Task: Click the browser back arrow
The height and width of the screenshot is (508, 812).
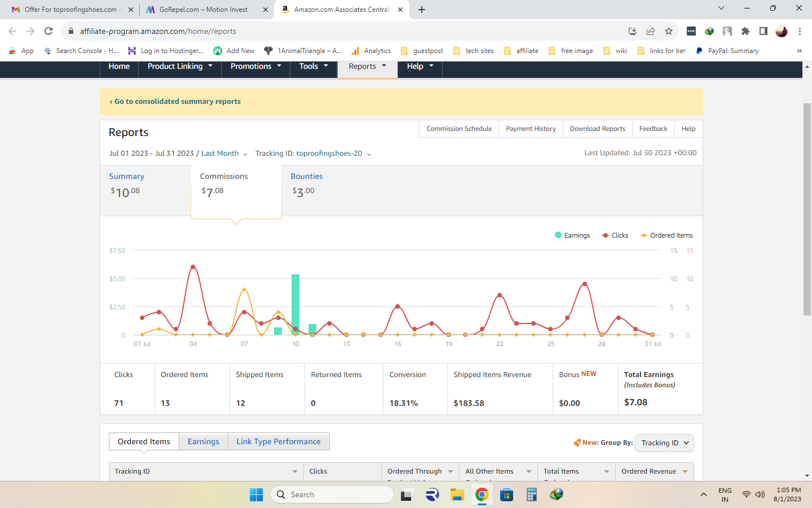Action: pos(12,31)
